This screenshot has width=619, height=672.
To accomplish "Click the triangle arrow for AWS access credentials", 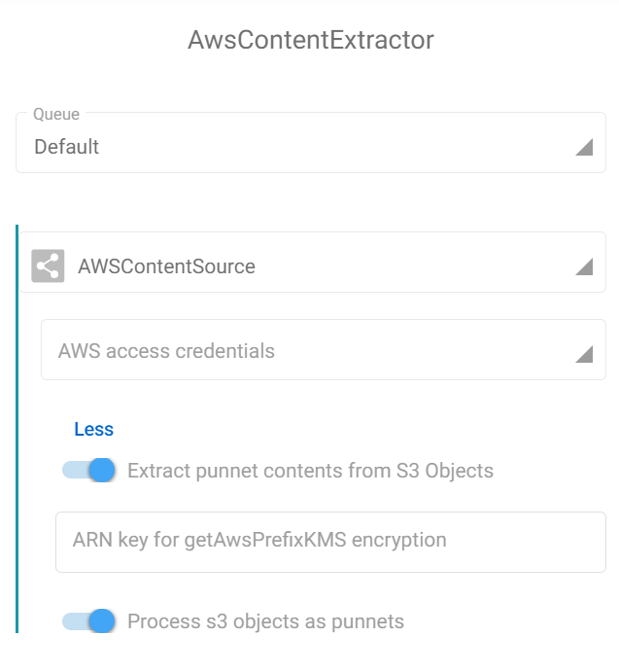I will point(584,354).
